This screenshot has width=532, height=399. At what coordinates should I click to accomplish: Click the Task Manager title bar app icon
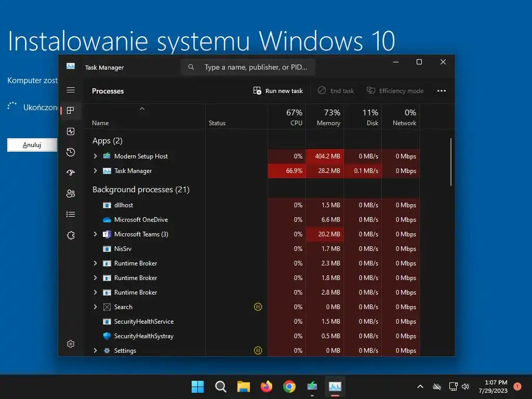click(71, 66)
